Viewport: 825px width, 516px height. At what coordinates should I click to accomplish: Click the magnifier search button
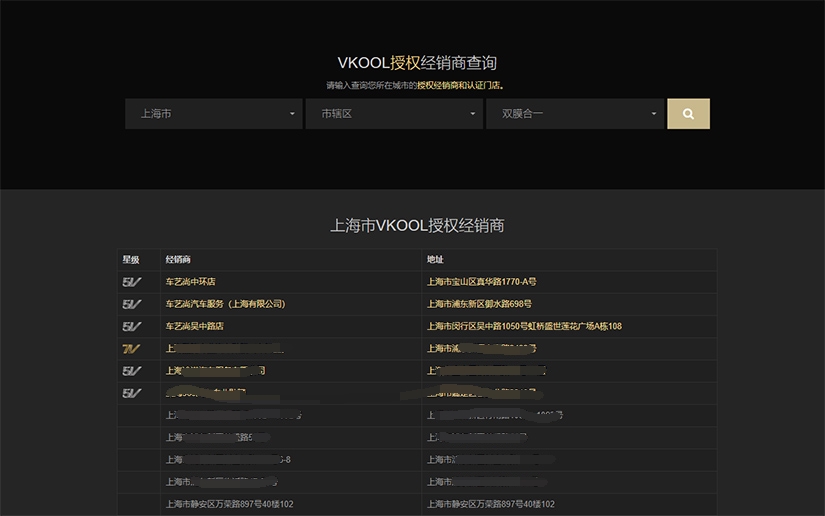688,114
